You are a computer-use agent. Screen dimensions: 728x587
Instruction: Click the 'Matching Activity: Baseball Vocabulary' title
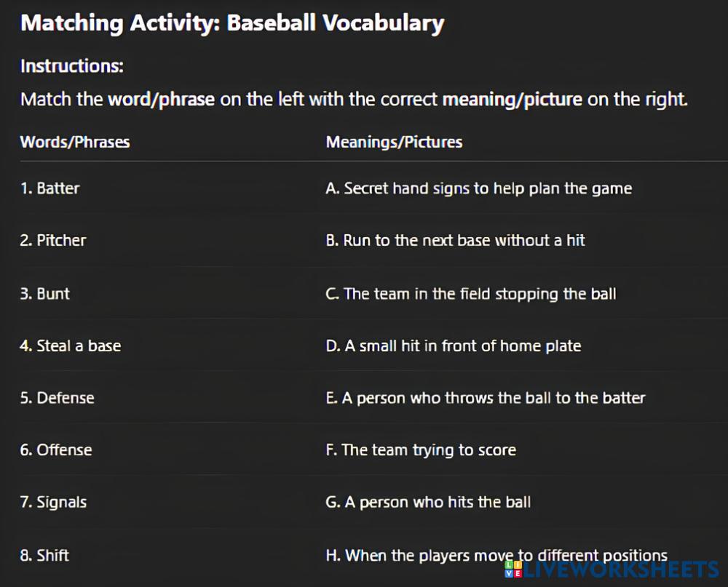232,23
